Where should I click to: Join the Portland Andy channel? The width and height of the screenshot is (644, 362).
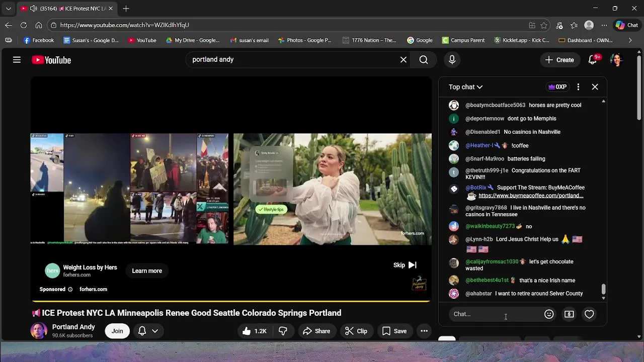pyautogui.click(x=117, y=331)
